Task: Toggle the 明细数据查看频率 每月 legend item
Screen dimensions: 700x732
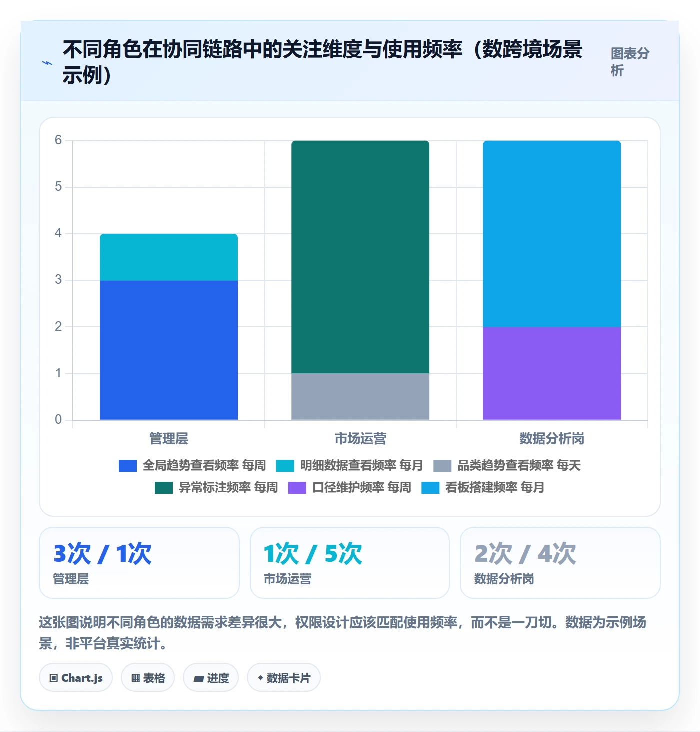Action: [x=350, y=465]
